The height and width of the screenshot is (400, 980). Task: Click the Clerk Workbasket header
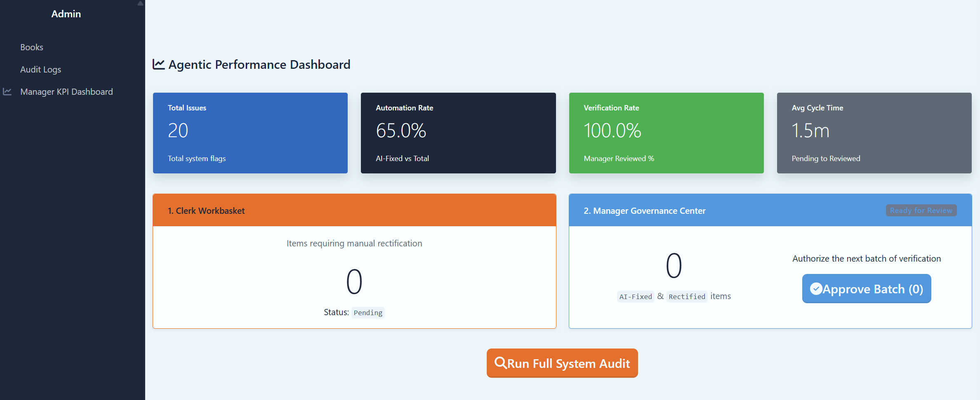[x=354, y=211]
